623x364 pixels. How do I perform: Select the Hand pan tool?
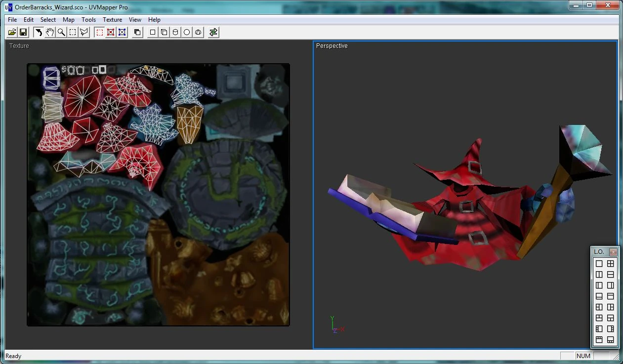(50, 32)
